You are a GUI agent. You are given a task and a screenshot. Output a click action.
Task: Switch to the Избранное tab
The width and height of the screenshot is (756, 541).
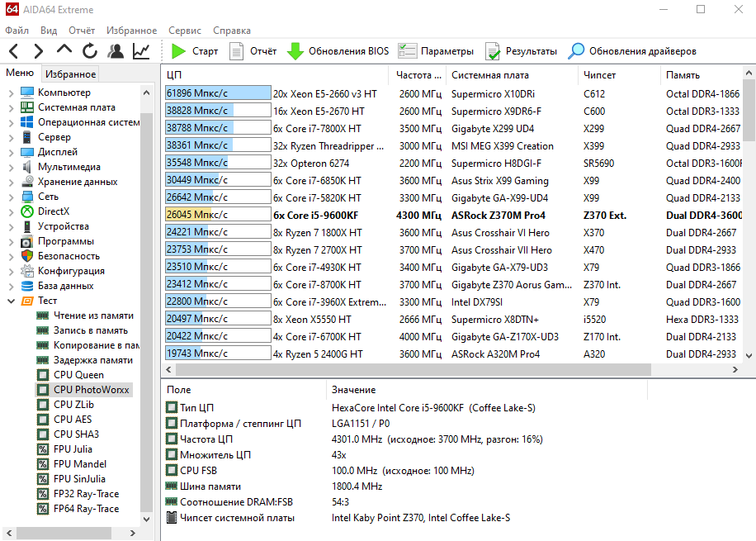click(70, 74)
